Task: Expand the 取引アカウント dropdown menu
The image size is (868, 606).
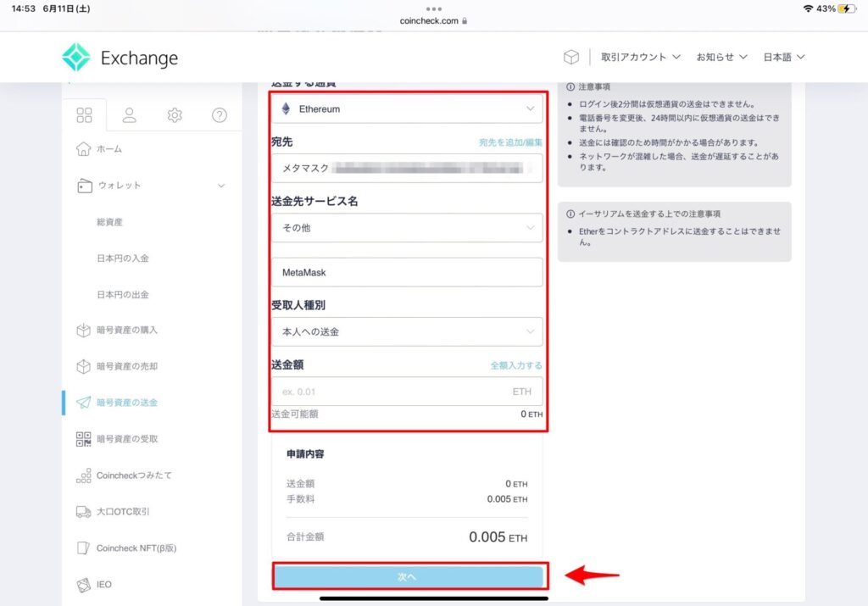Action: (x=641, y=57)
